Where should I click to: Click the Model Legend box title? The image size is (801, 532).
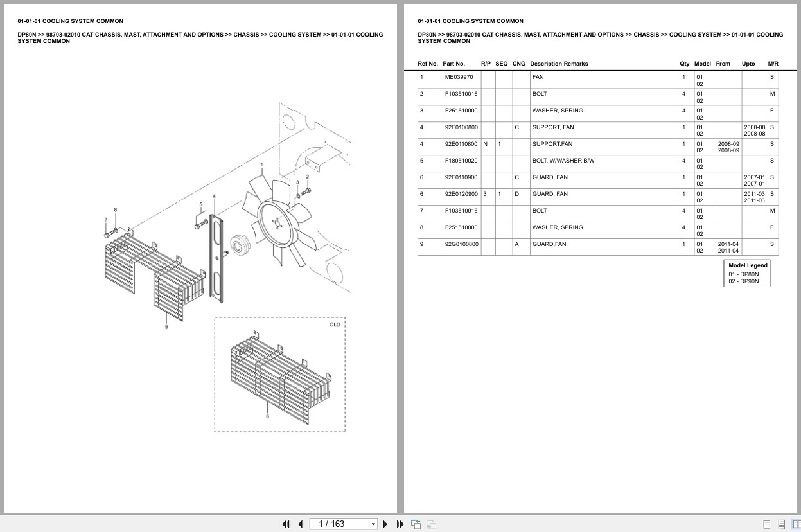748,265
